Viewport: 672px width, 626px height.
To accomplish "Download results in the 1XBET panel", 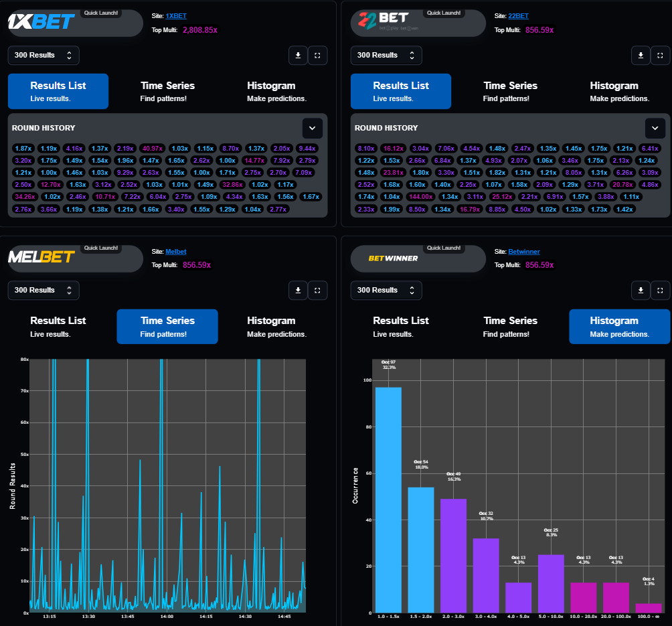I will [x=298, y=56].
